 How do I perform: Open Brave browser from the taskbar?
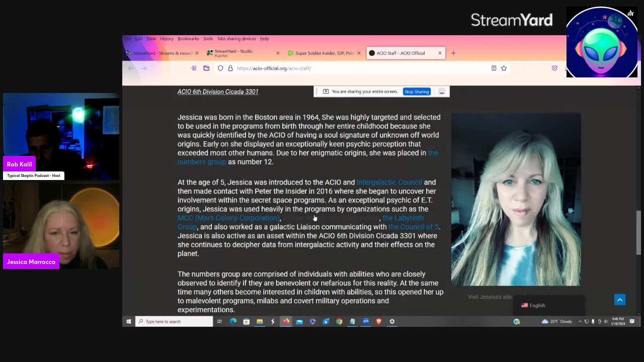point(379,321)
